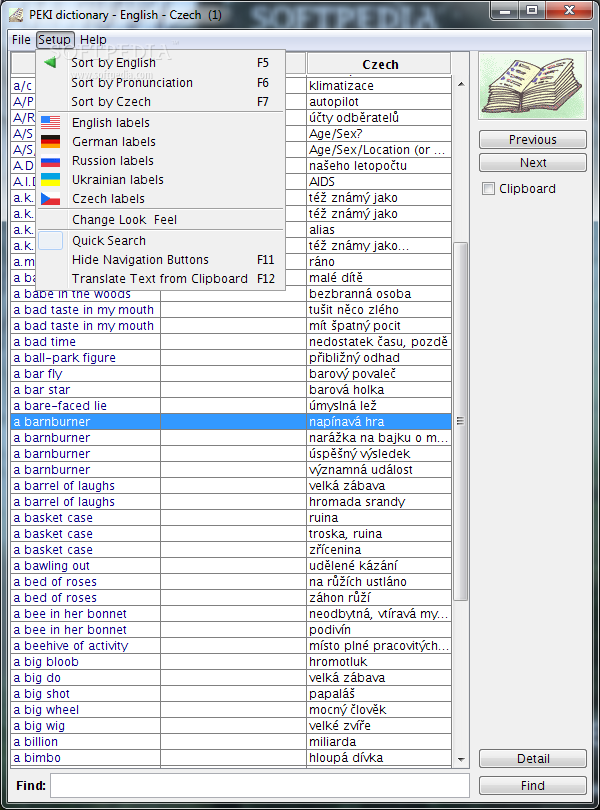Click the translation 'tušit něco zlého'
The width and height of the screenshot is (600, 810).
click(x=354, y=309)
